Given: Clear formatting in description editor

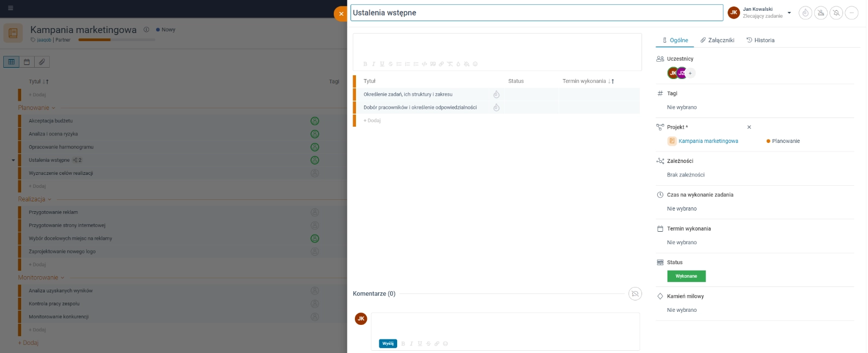Looking at the screenshot, I should pos(450,64).
